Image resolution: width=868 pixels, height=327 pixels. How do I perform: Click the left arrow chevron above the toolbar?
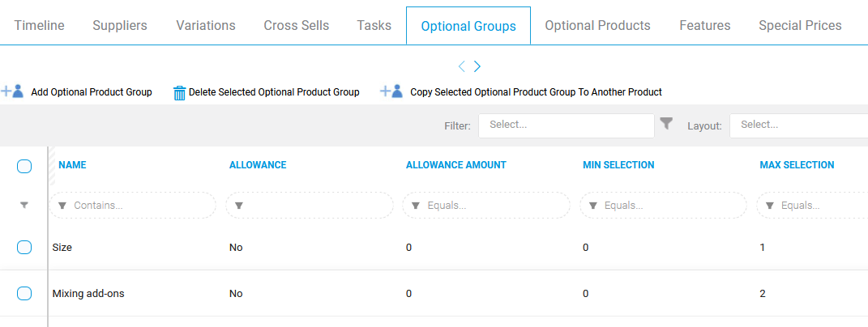pyautogui.click(x=462, y=66)
